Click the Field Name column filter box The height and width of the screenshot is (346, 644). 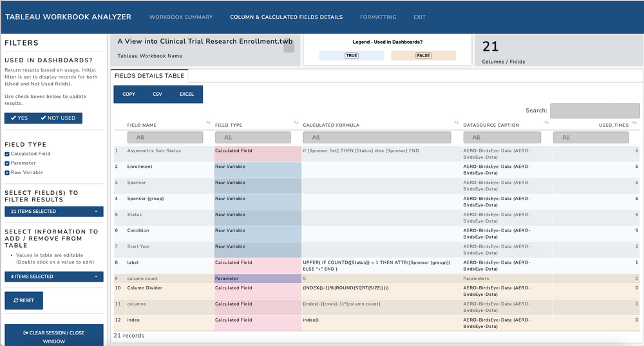[x=165, y=138]
